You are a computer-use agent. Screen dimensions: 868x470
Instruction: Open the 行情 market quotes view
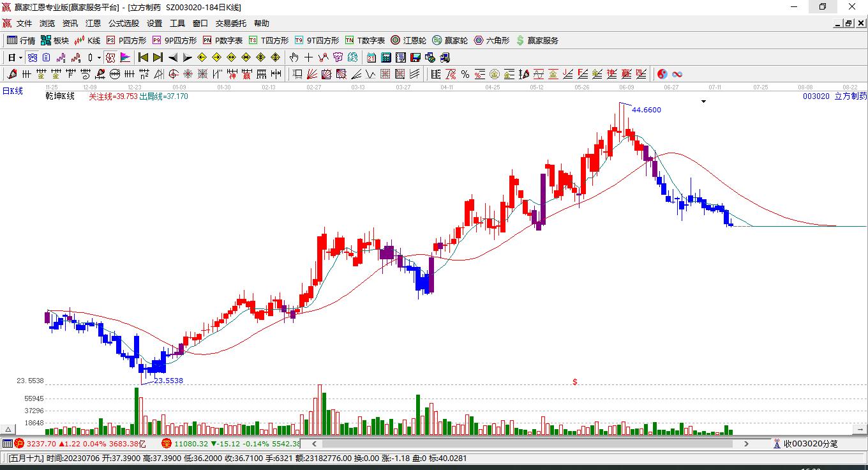tap(21, 40)
